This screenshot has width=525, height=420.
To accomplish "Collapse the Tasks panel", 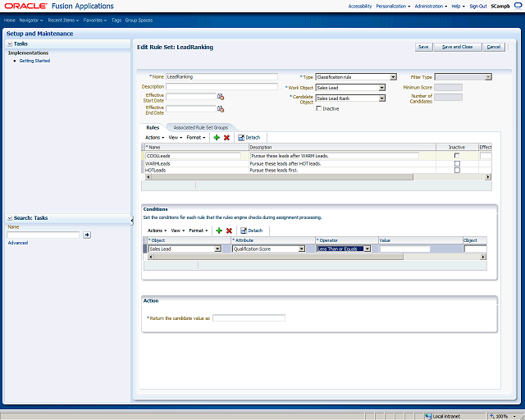I will [10, 43].
